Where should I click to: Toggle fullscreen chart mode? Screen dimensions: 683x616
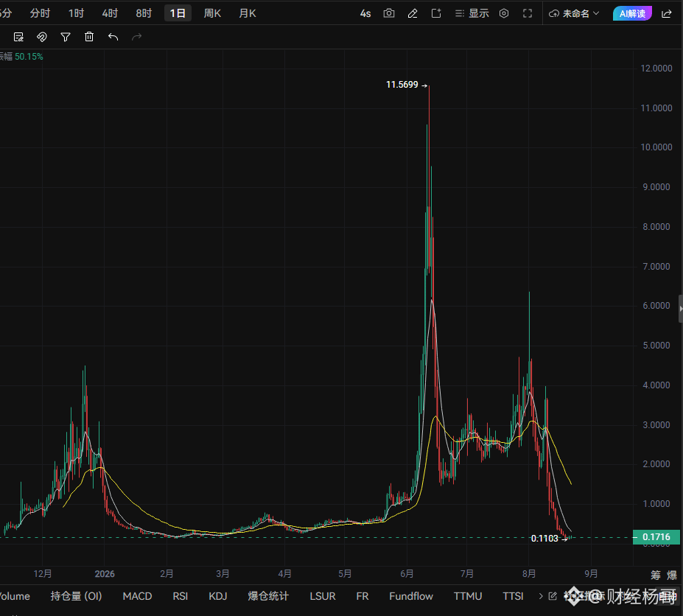click(528, 13)
